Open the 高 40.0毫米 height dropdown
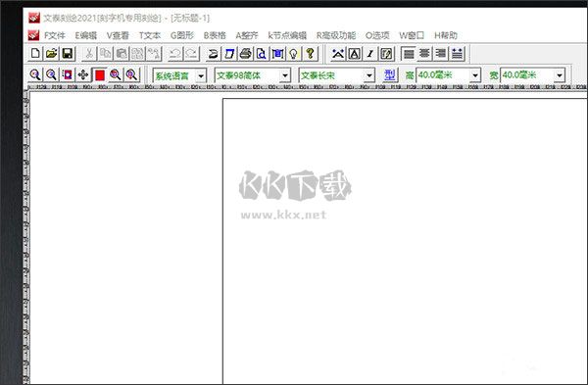 [x=475, y=75]
